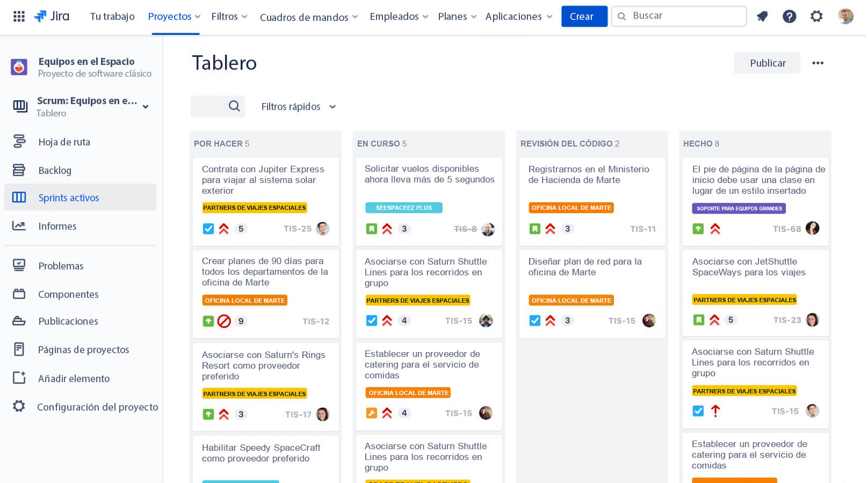
Task: Open the Filtros rápidos dropdown
Action: [299, 106]
